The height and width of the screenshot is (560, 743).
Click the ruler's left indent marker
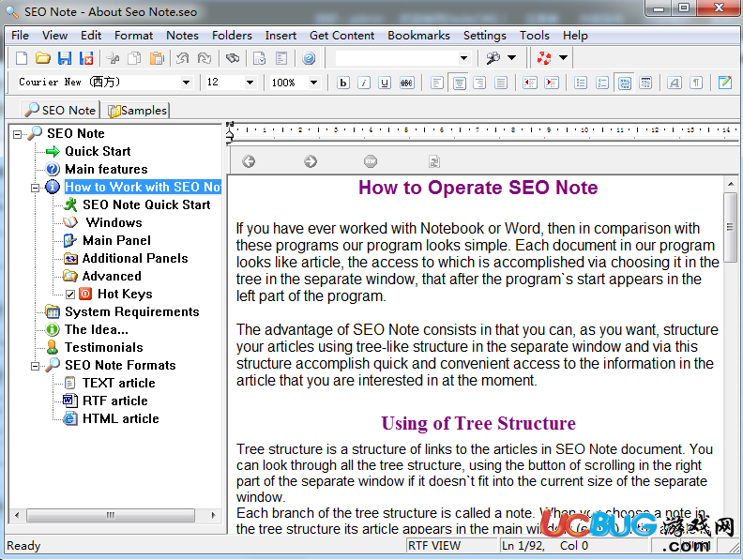point(230,136)
